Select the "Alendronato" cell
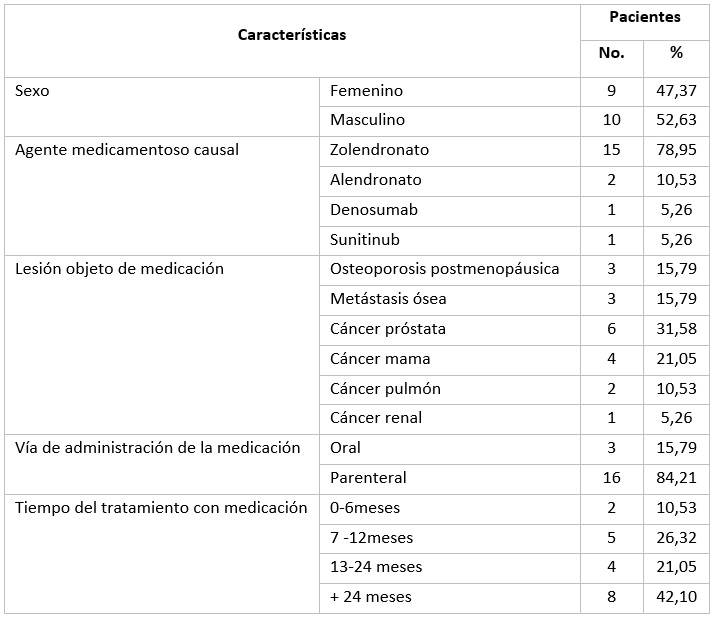713x619 pixels. pos(376,180)
